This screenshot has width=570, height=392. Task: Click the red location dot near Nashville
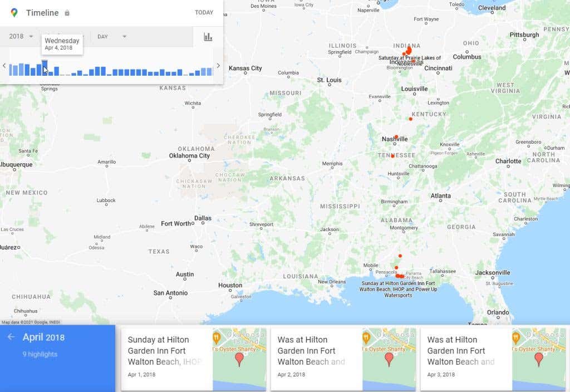[396, 136]
